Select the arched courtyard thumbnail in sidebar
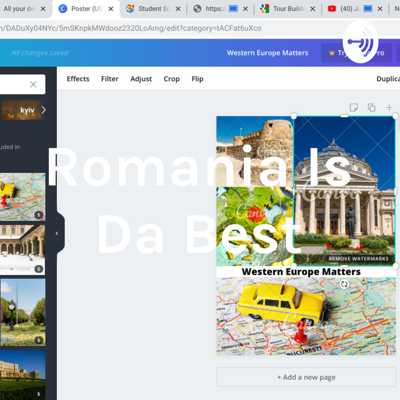 coord(23,249)
